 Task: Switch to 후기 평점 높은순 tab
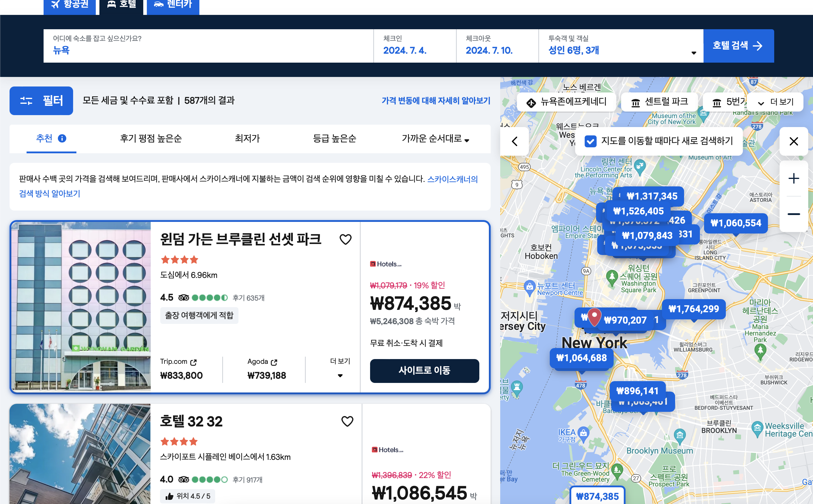[x=151, y=139]
